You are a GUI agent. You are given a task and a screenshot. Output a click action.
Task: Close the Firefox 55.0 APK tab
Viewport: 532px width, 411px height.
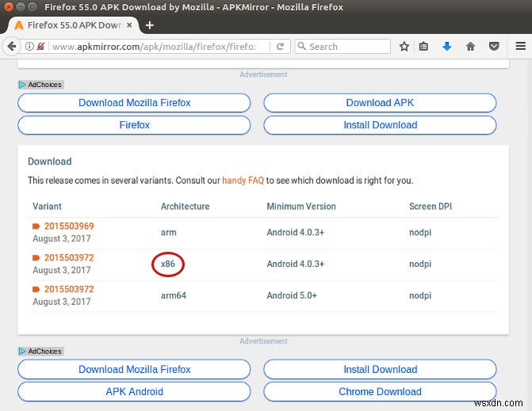click(129, 25)
